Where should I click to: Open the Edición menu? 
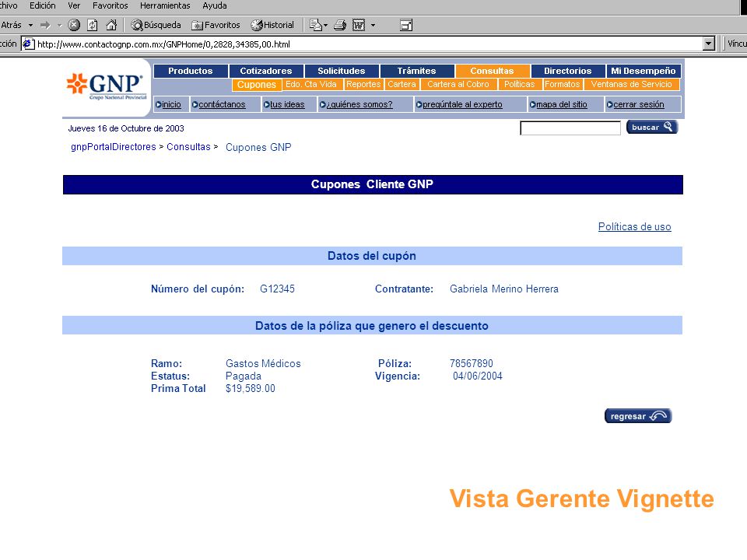[42, 5]
